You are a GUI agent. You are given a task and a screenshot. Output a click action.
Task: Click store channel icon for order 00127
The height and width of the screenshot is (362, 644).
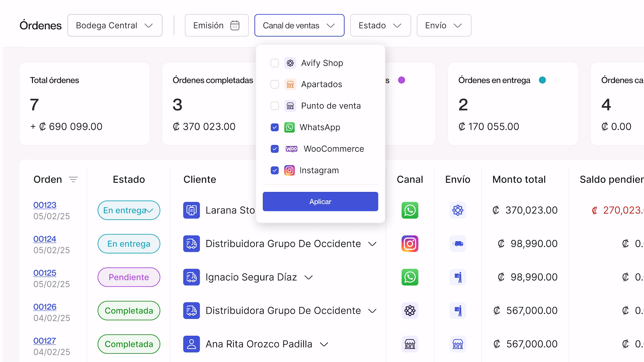pos(410,344)
